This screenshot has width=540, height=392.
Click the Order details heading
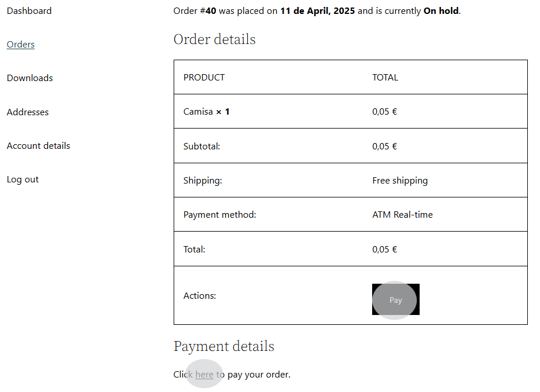[x=214, y=39]
